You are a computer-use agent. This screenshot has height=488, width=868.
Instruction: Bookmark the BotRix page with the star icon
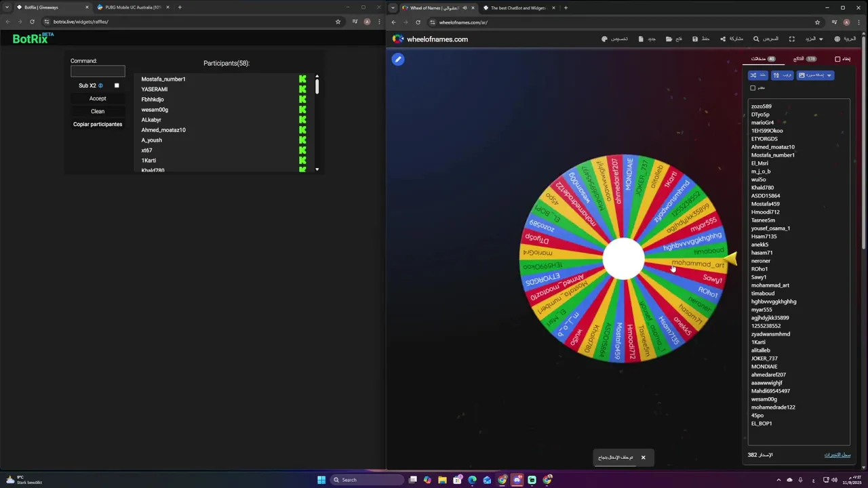click(x=338, y=22)
